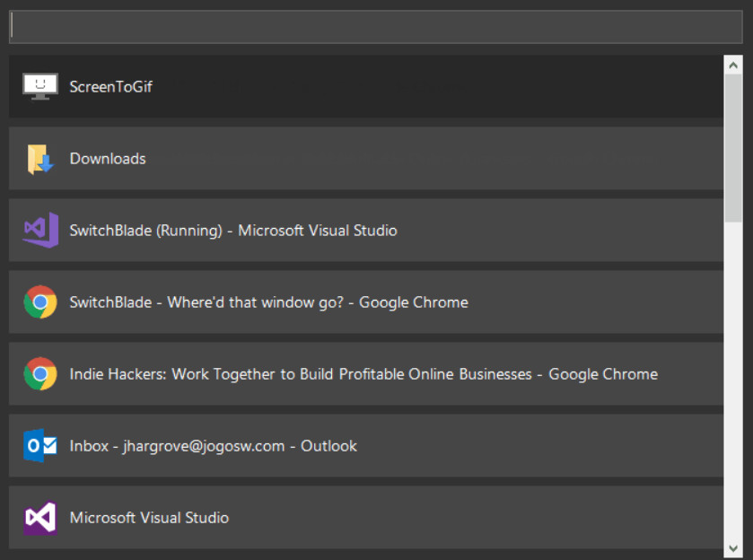Select the plain Microsoft Visual Studio entry

click(x=149, y=518)
